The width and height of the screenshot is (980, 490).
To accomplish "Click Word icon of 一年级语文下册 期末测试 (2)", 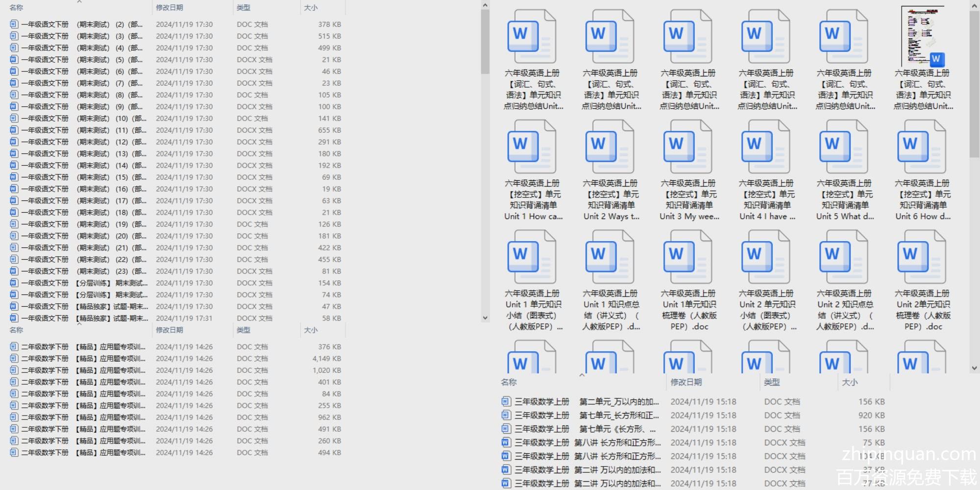I will pos(14,24).
